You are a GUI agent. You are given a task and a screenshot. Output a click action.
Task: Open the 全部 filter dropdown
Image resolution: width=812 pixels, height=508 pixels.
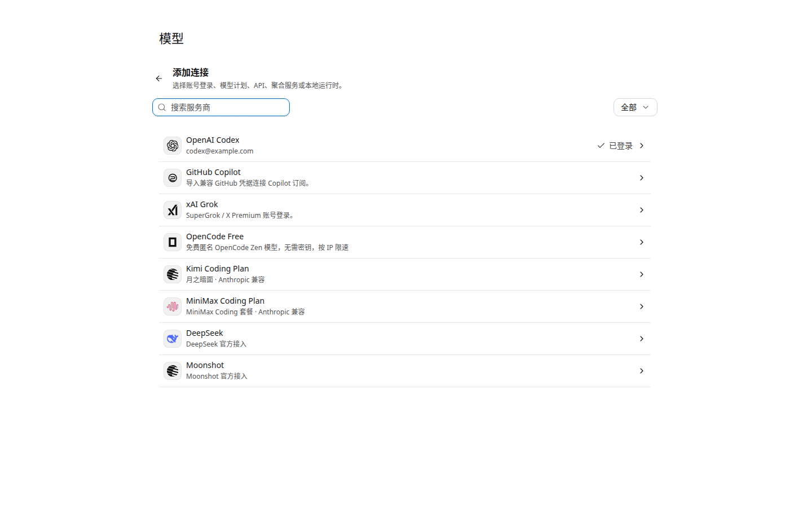tap(636, 107)
